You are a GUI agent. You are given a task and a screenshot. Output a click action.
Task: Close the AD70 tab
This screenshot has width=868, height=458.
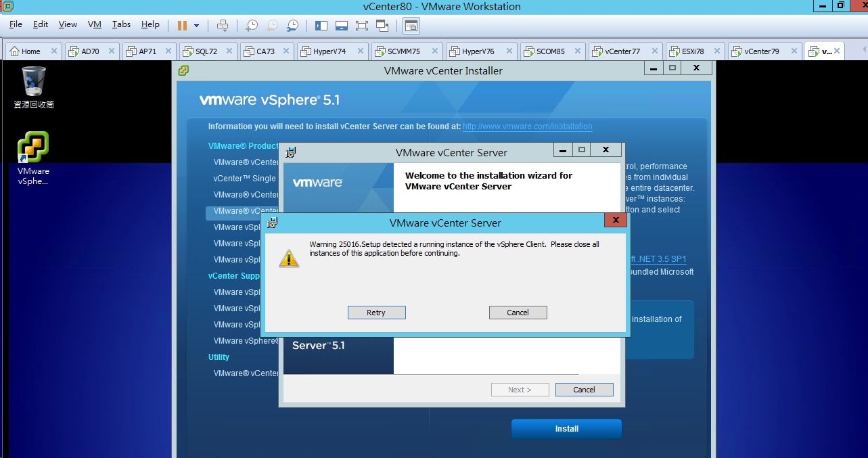tap(111, 51)
